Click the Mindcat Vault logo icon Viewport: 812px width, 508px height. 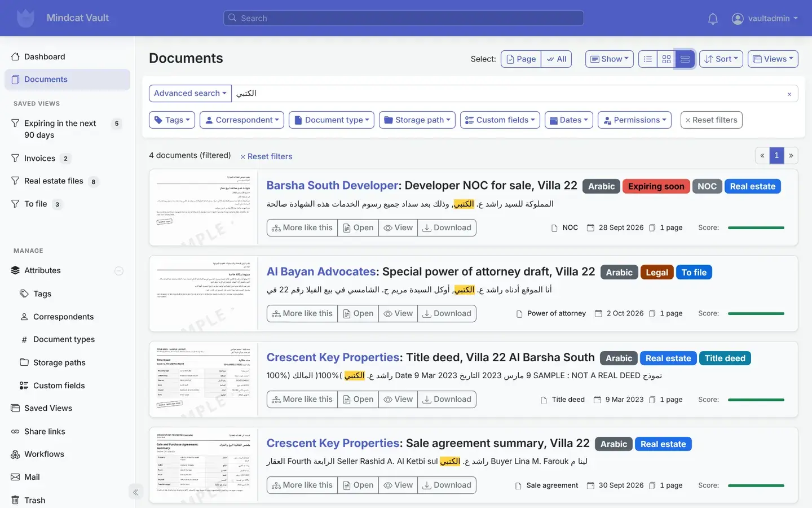(x=25, y=18)
